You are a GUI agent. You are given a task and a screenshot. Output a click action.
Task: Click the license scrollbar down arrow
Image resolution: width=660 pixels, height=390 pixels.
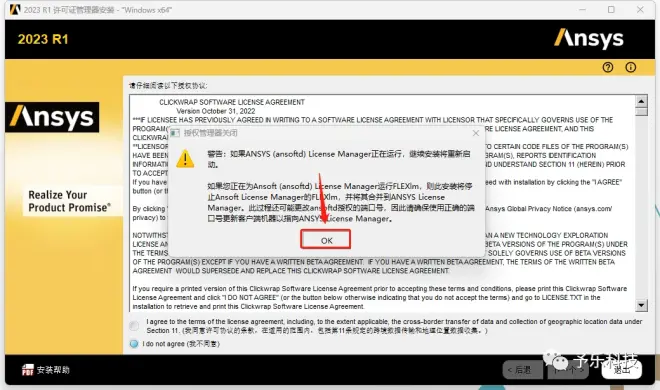(x=641, y=305)
